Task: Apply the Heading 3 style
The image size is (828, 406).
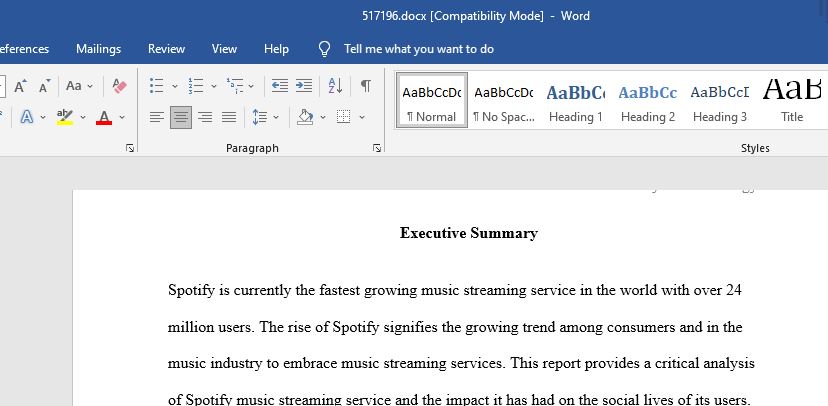Action: click(720, 100)
